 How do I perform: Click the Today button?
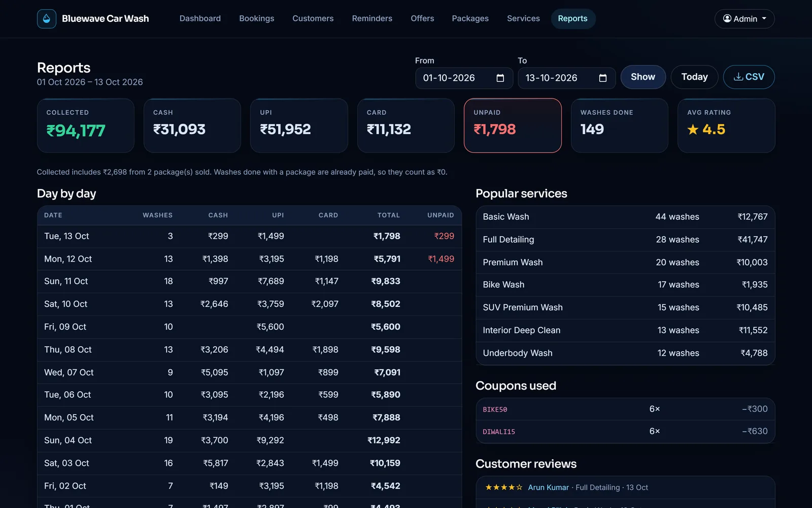tap(694, 77)
